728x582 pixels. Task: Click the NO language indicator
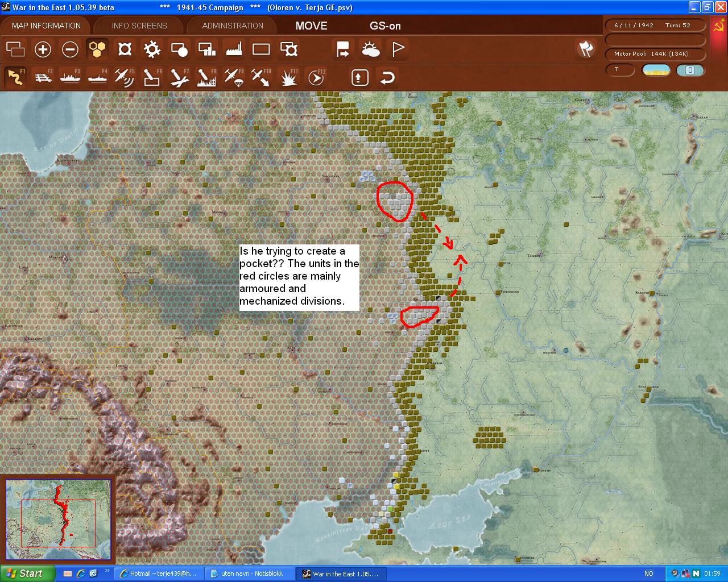649,573
